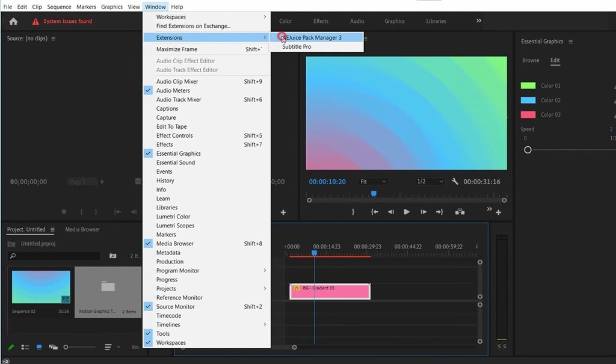Click the Home icon

[x=13, y=21]
